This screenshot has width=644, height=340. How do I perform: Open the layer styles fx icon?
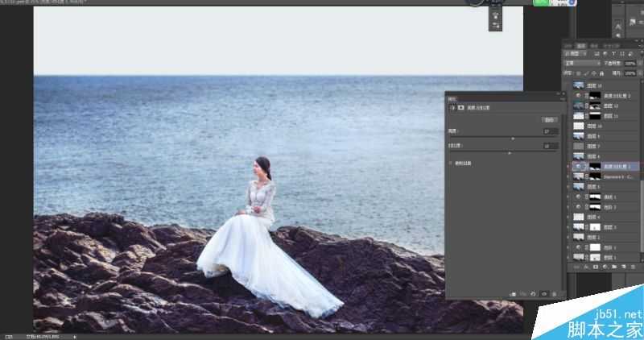click(x=585, y=266)
